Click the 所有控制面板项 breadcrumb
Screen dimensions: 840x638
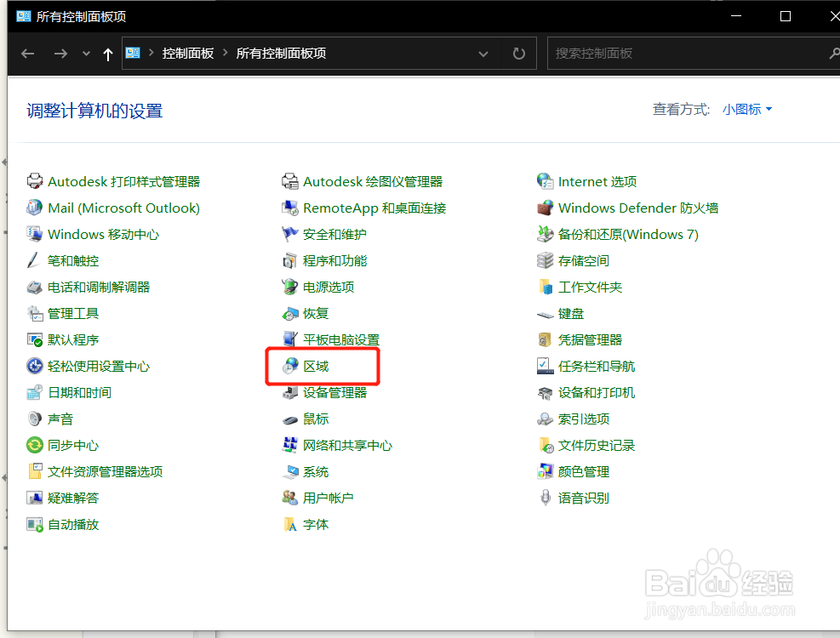(x=281, y=53)
